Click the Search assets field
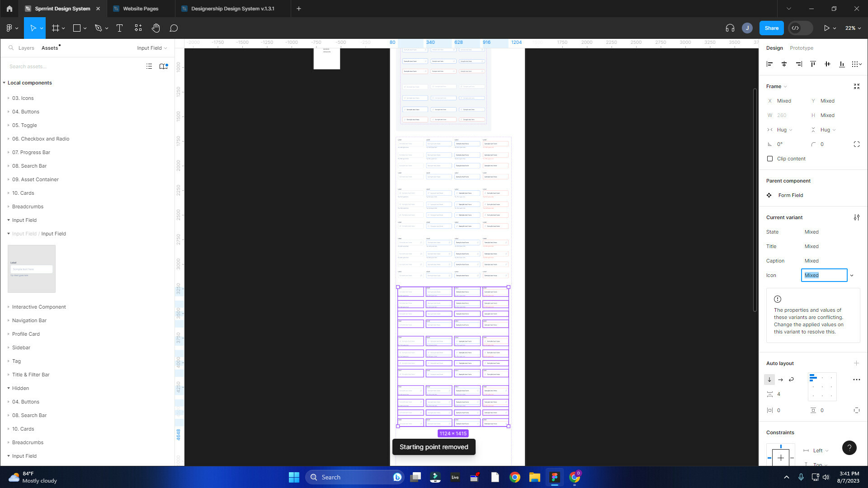Image resolution: width=868 pixels, height=488 pixels. pyautogui.click(x=72, y=66)
